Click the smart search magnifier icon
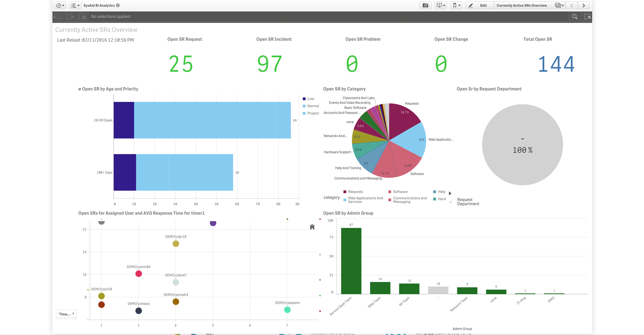 pos(575,17)
